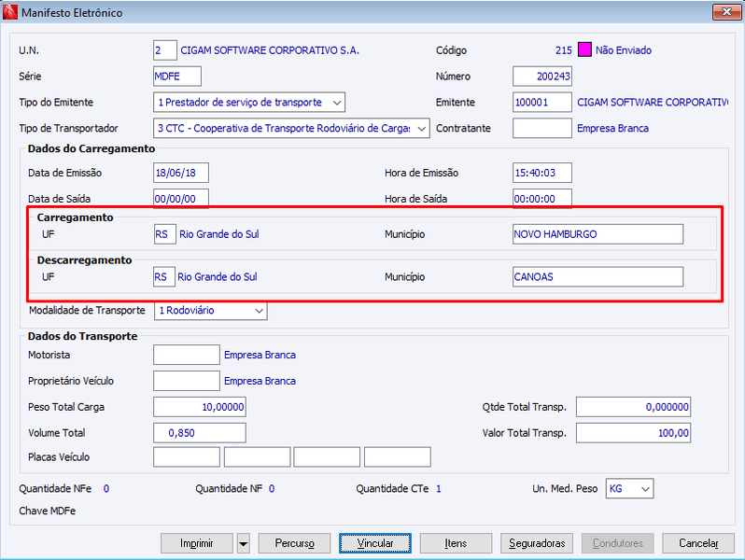
Task: Focus the Descarregamento UF field
Action: tap(164, 277)
